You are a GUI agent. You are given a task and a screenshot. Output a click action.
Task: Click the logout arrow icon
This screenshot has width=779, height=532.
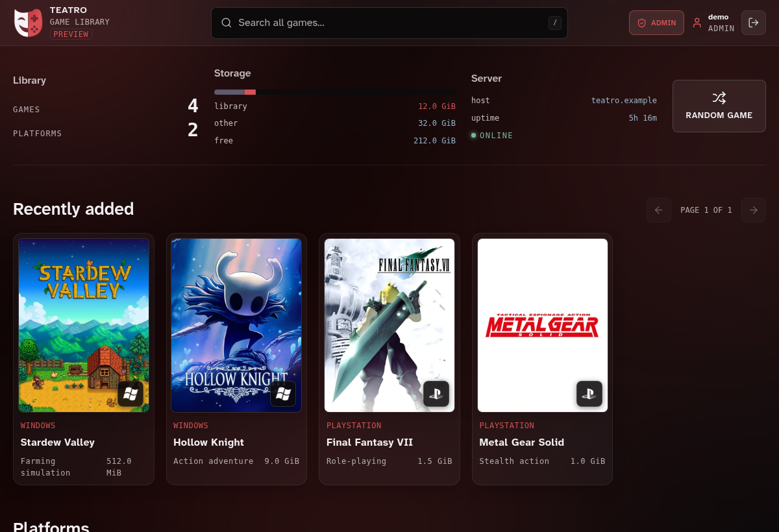pyautogui.click(x=754, y=23)
